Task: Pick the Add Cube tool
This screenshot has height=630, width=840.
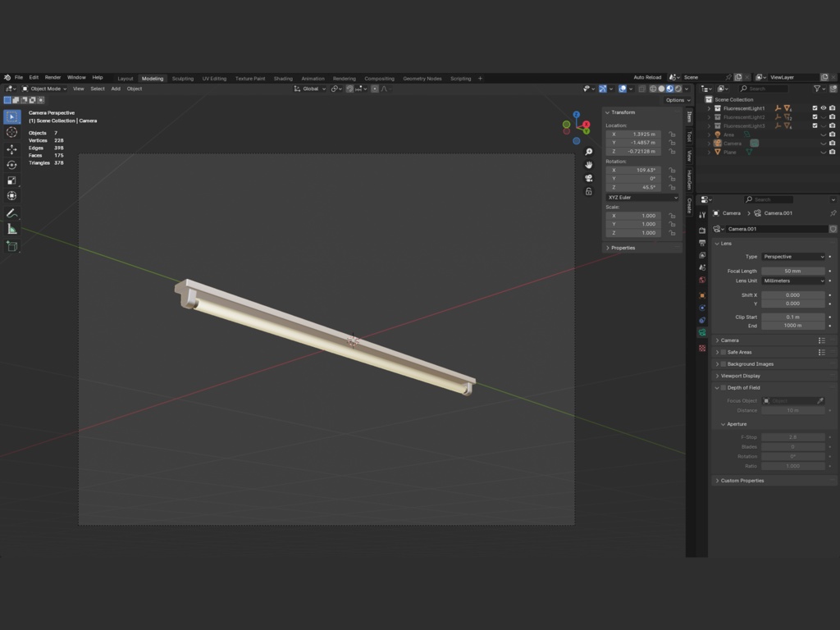Action: coord(11,246)
